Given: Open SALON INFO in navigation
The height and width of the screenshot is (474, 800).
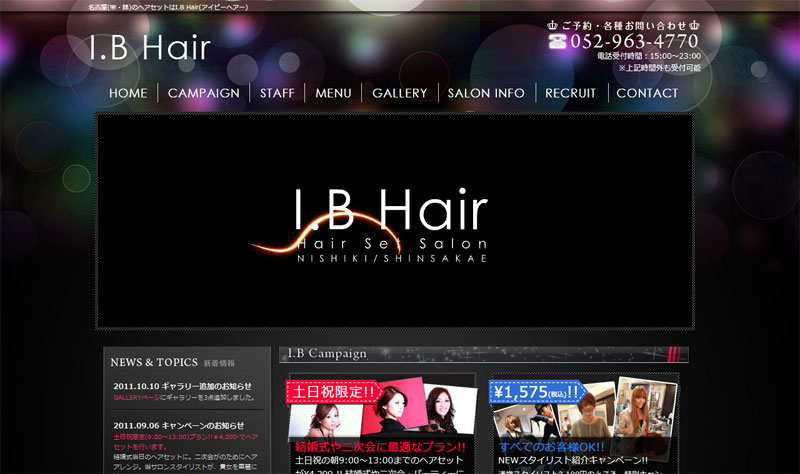Looking at the screenshot, I should pos(486,93).
